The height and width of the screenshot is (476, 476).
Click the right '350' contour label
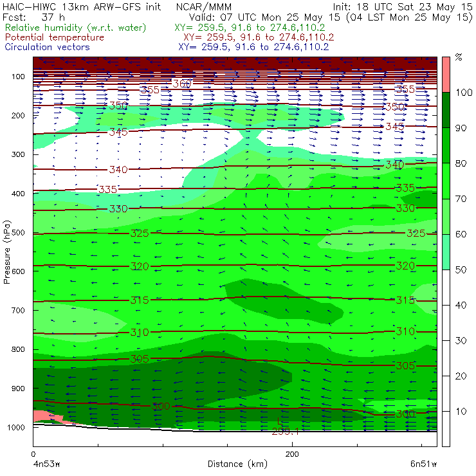[395, 107]
